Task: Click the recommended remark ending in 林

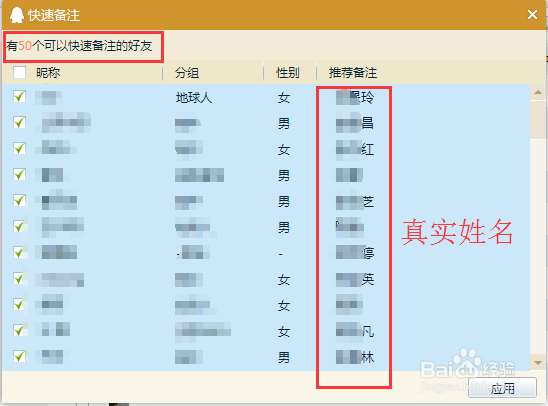Action: pos(355,357)
